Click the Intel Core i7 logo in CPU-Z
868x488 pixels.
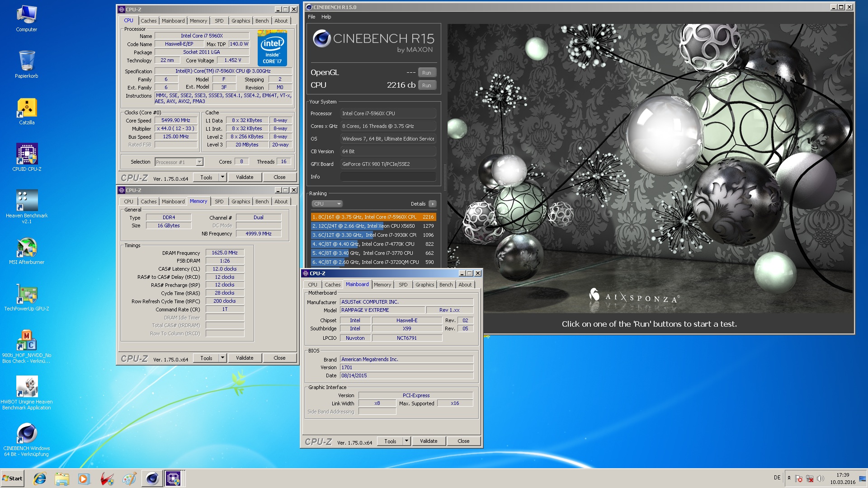[x=272, y=48]
